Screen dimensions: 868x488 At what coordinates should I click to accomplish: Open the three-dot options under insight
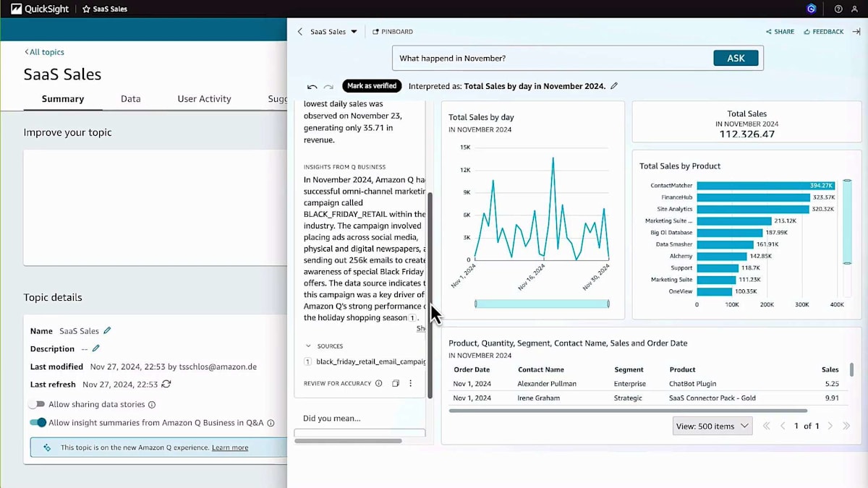click(411, 383)
